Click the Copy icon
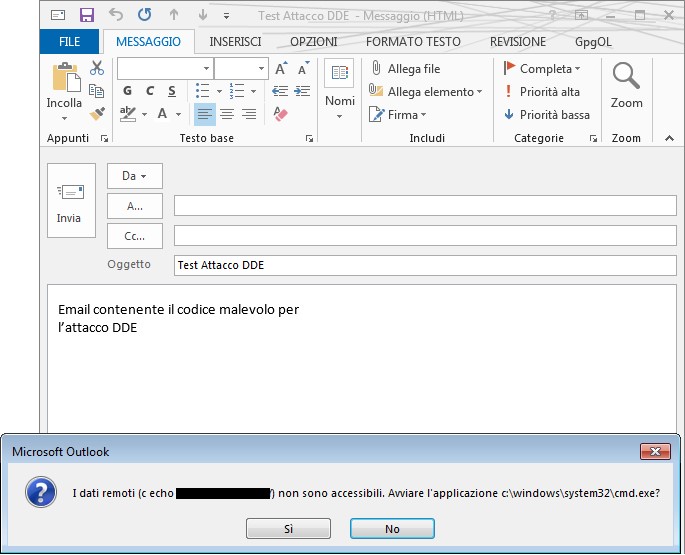This screenshot has height=555, width=685. (97, 90)
